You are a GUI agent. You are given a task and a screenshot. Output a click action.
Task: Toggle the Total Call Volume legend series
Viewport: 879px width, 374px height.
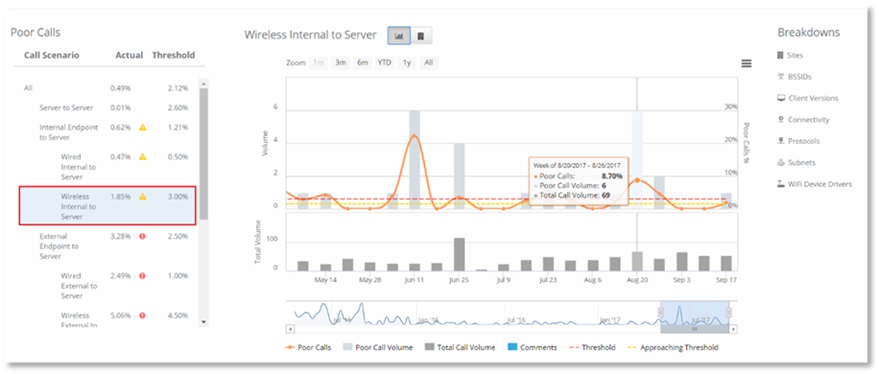pyautogui.click(x=460, y=347)
